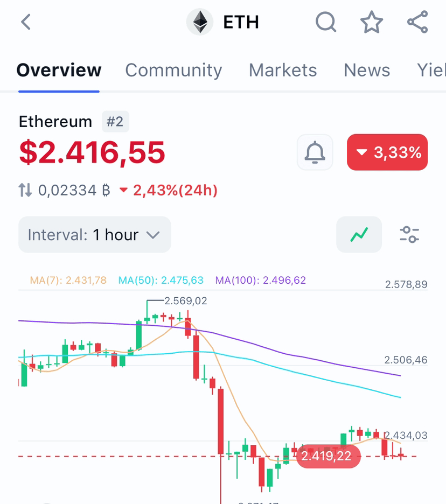The width and height of the screenshot is (446, 504).
Task: Tap the Ethereum logo icon
Action: (200, 22)
